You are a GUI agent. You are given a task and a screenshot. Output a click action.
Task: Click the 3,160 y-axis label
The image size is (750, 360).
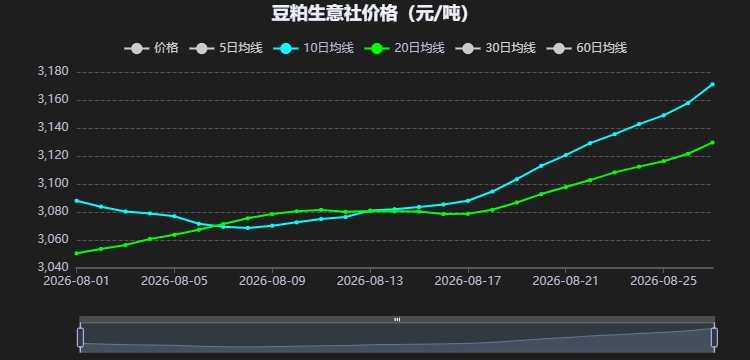[x=53, y=100]
